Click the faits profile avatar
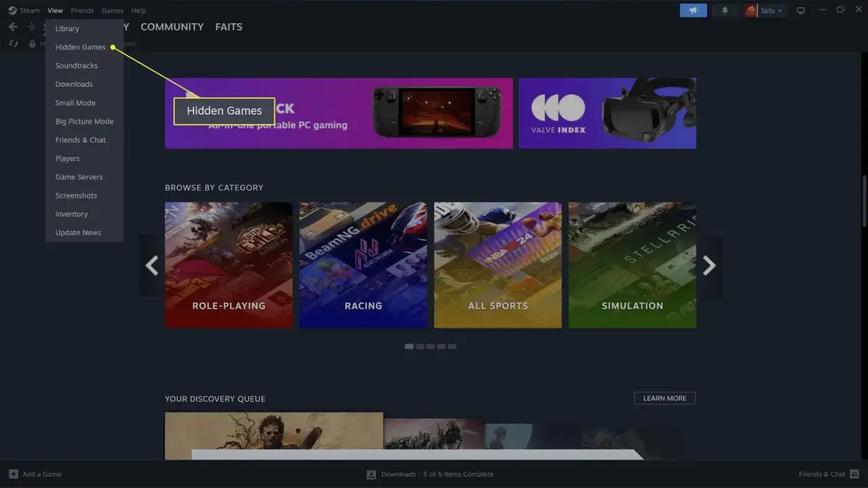Image resolution: width=868 pixels, height=488 pixels. pyautogui.click(x=751, y=10)
